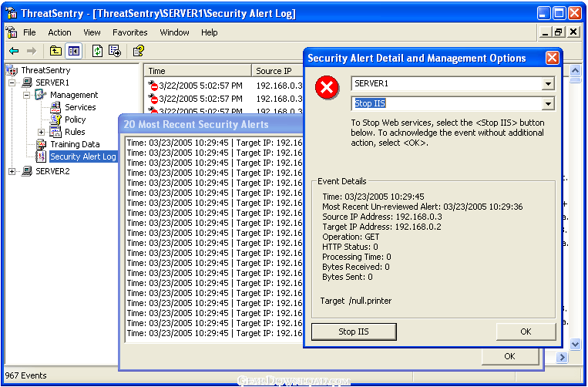588x387 pixels.
Task: Click the Export List toolbar icon
Action: [x=115, y=51]
